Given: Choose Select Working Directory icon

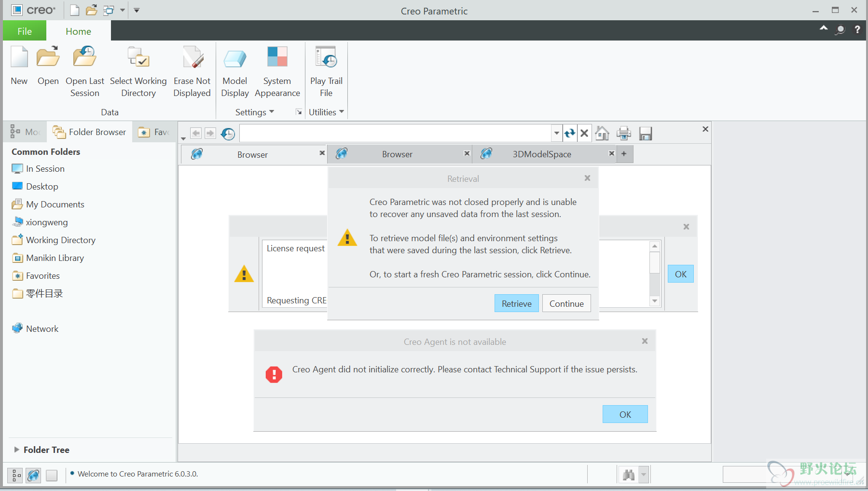Looking at the screenshot, I should 138,57.
